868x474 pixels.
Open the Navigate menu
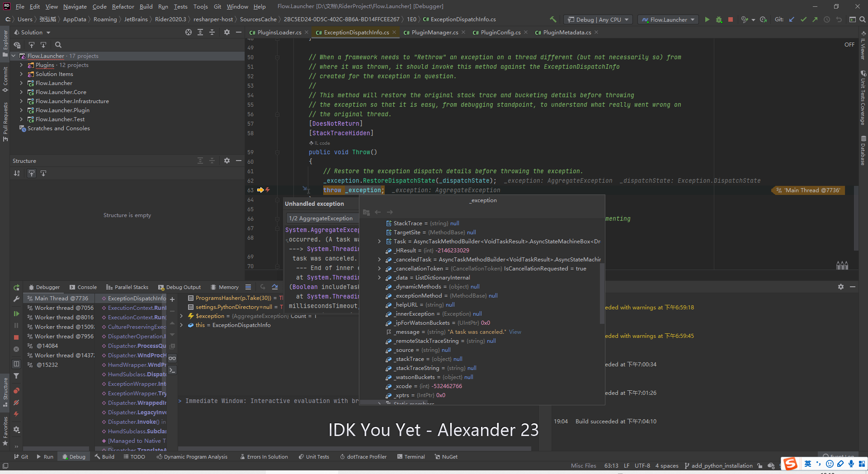tap(75, 6)
